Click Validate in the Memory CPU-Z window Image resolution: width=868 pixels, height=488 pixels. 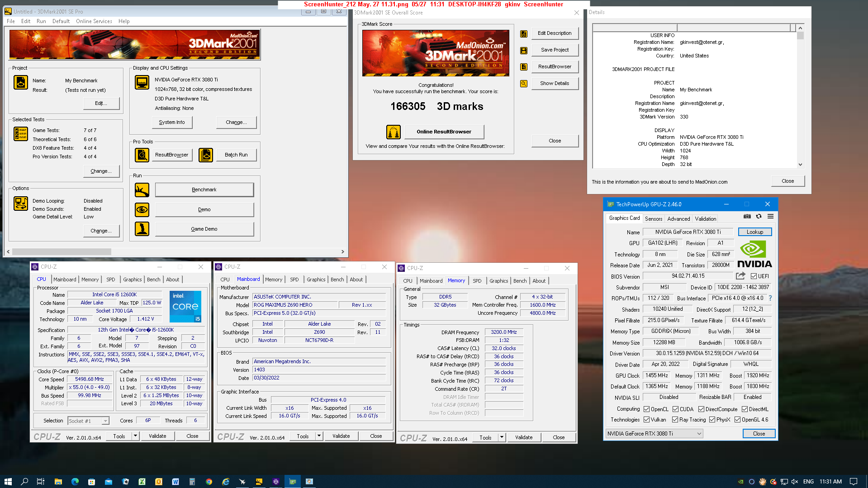[523, 438]
